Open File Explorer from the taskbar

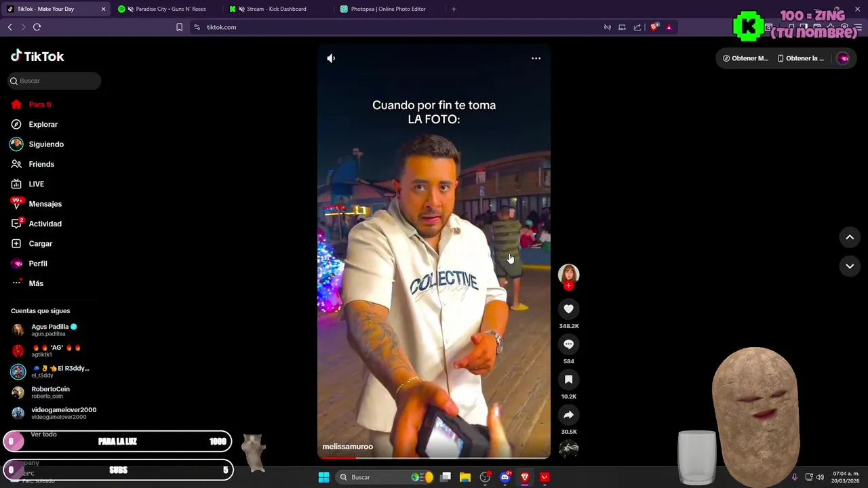[465, 477]
